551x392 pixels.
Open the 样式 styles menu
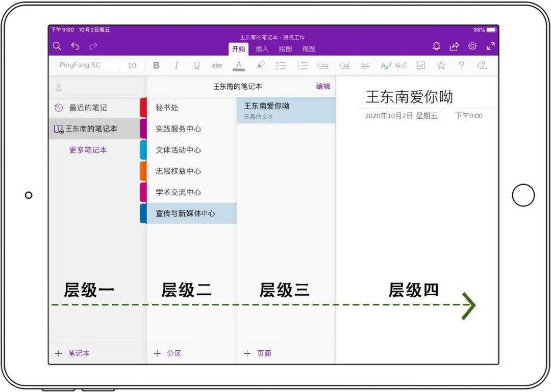pyautogui.click(x=393, y=65)
